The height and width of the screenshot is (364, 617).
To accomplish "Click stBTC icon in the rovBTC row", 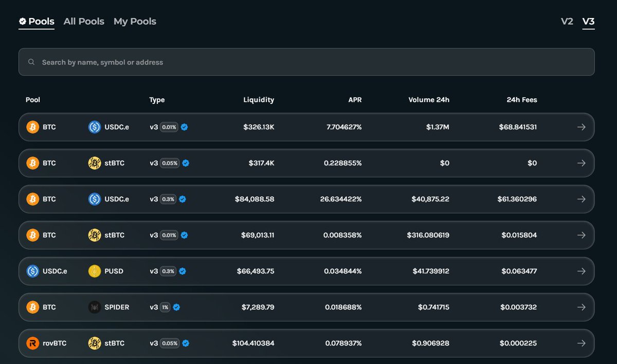I will (x=95, y=343).
